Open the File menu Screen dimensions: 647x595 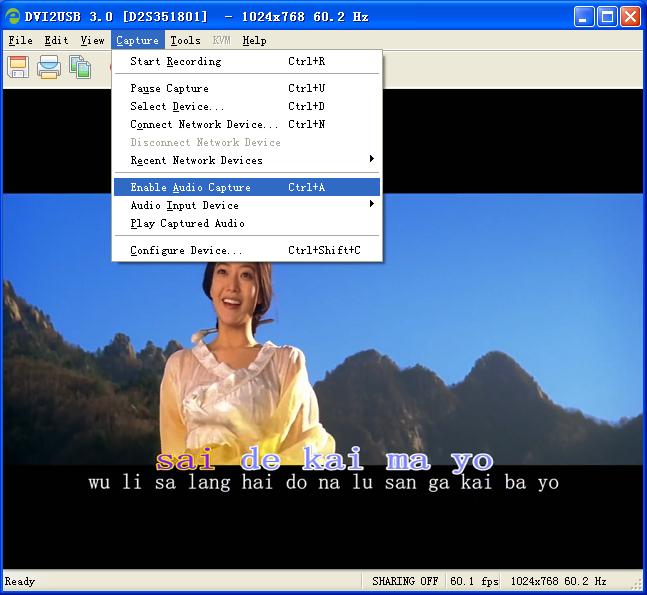20,41
